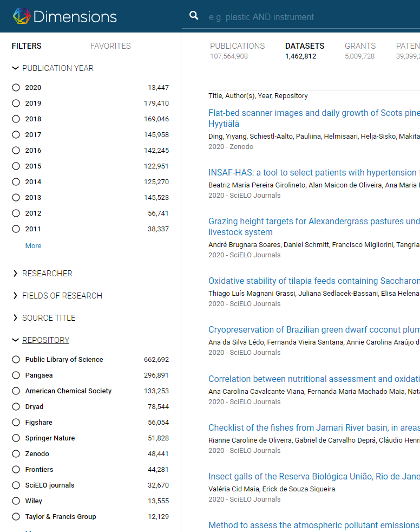This screenshot has width=420, height=532.
Task: Click the 'Title, Author(s), Year, Repository' header
Action: tap(258, 96)
